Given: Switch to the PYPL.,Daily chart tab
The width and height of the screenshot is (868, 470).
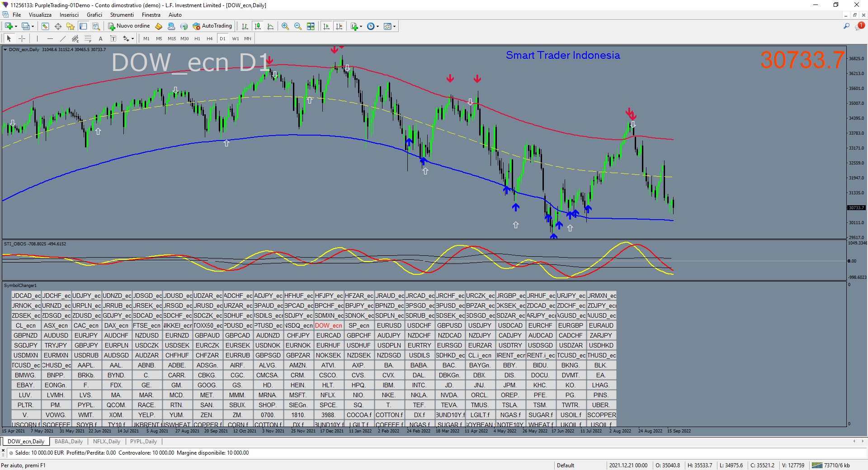Looking at the screenshot, I should tap(143, 442).
